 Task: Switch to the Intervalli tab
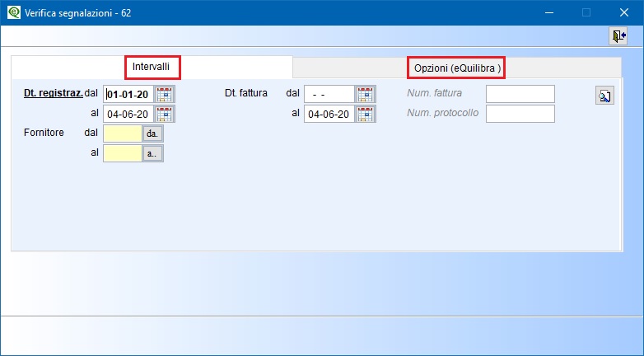coord(152,67)
